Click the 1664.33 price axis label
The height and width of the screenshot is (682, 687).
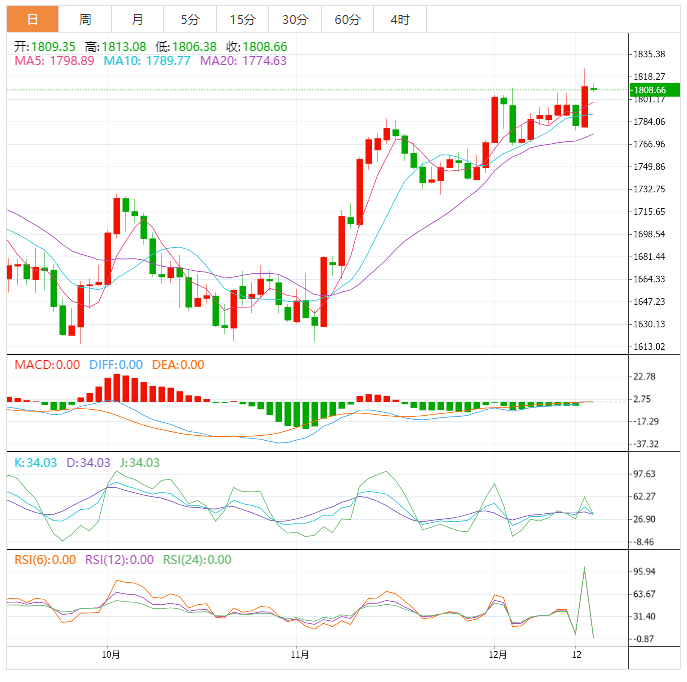[649, 279]
